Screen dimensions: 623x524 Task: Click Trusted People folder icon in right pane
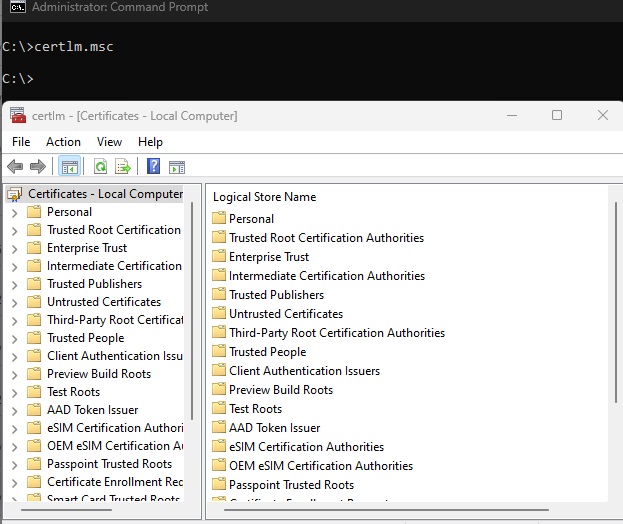pyautogui.click(x=219, y=351)
